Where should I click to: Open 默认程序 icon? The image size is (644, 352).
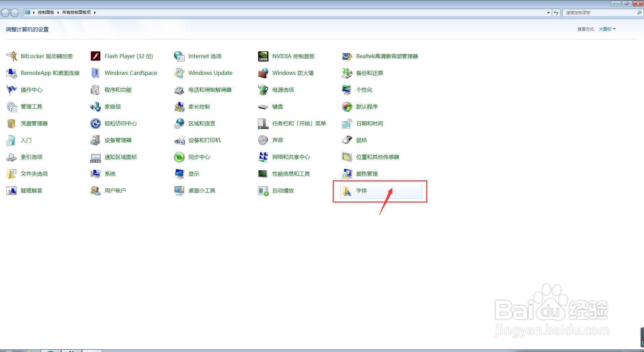pyautogui.click(x=347, y=106)
